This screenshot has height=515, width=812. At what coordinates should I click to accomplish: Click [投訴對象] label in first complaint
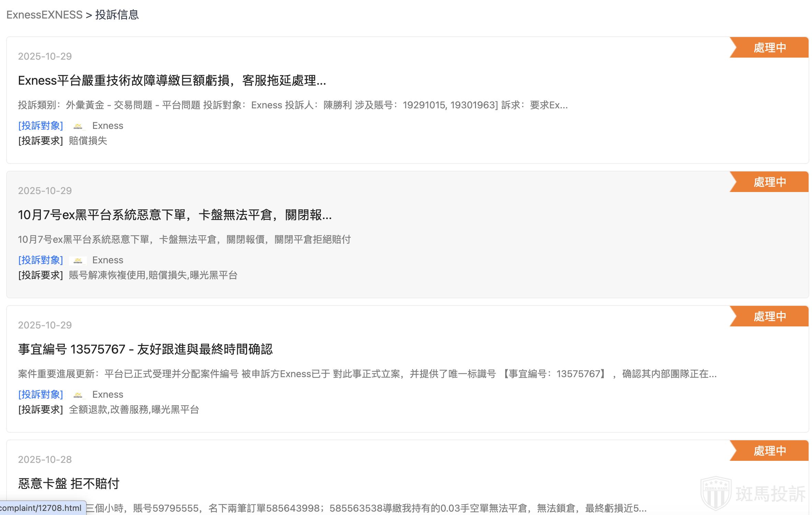tap(40, 125)
